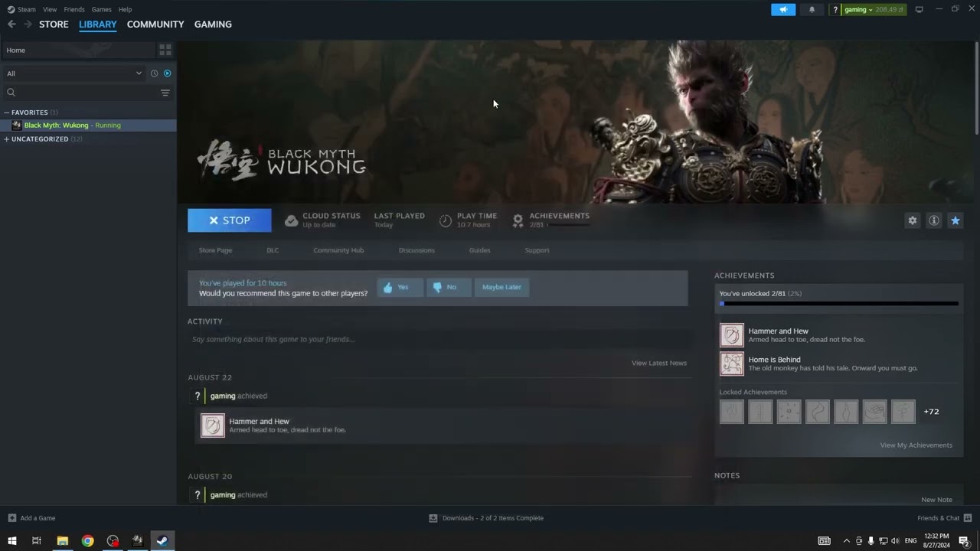
Task: Show game info icon
Action: click(x=934, y=220)
